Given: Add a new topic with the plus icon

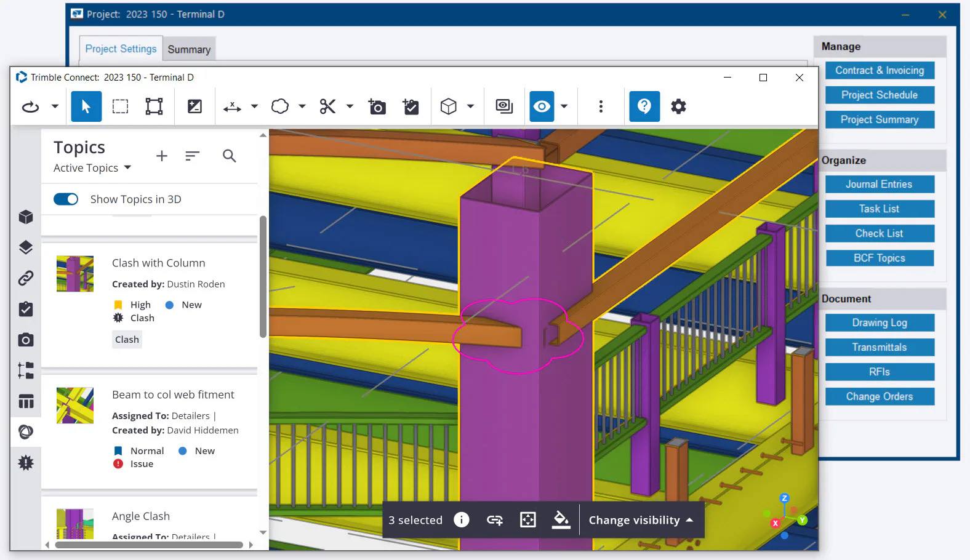Looking at the screenshot, I should pos(162,156).
